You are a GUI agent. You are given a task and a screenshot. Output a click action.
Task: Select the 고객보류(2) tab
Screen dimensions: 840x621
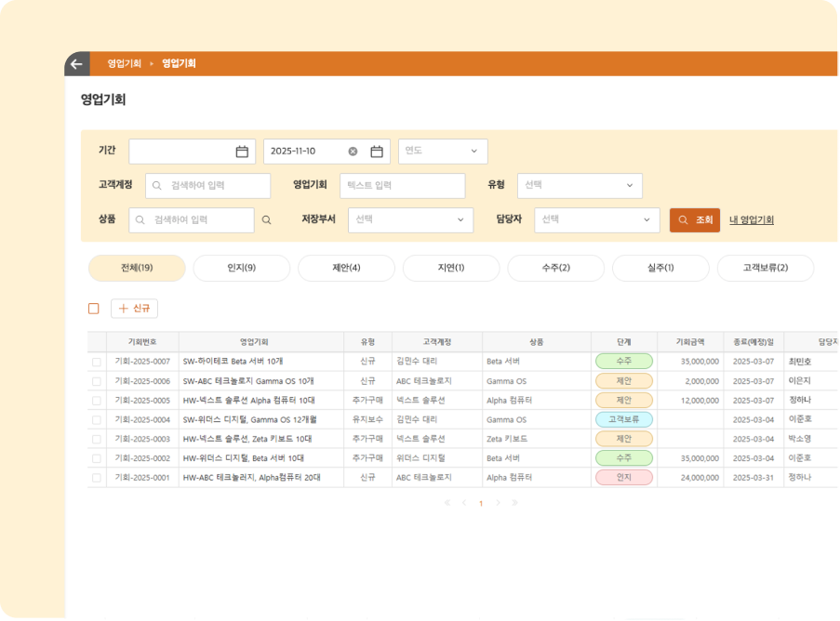click(x=765, y=268)
